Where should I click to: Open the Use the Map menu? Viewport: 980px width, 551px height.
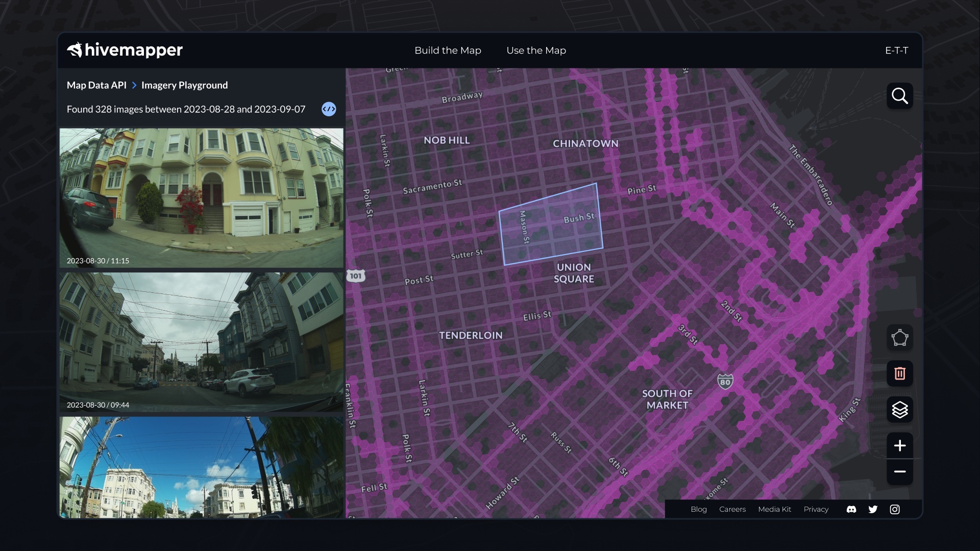pyautogui.click(x=536, y=51)
